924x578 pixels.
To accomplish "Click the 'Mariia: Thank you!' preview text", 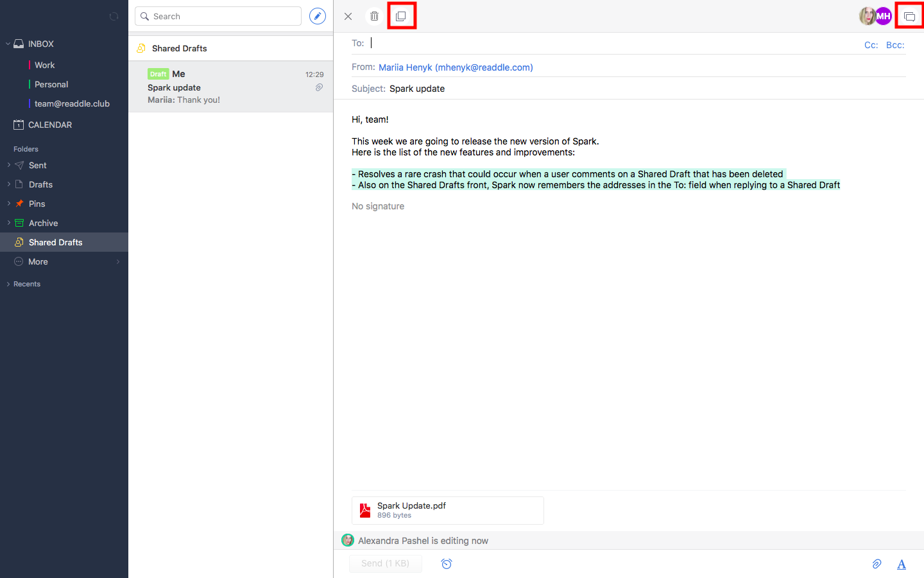I will [x=184, y=100].
